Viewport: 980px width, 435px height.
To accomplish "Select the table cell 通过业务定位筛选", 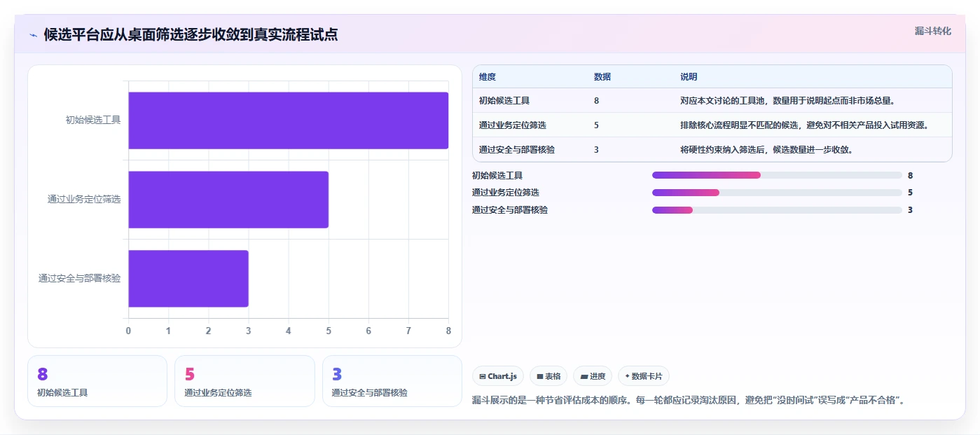I will click(x=513, y=125).
